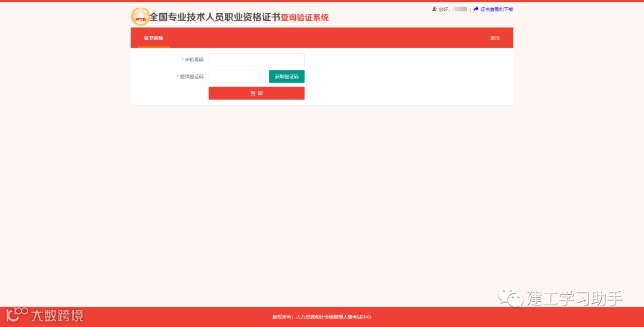Viewport: 644px width, 327px height.
Task: Click the 退出 logout link
Action: point(495,38)
